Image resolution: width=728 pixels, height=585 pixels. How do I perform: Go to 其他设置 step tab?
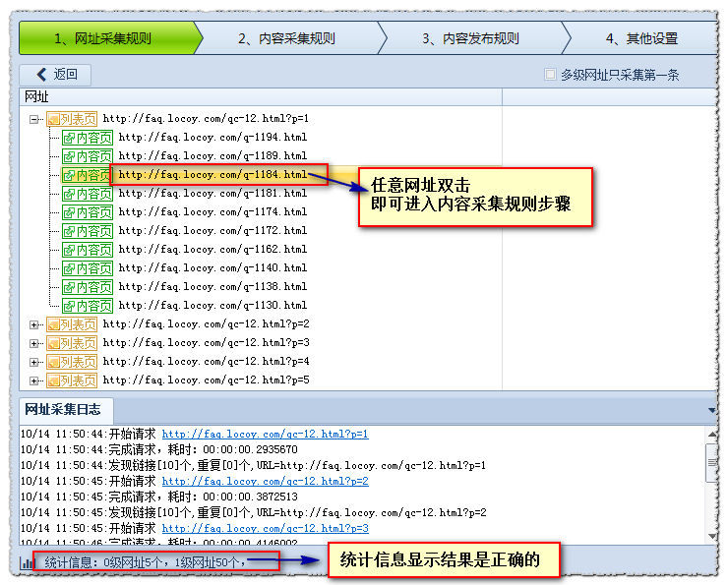[x=641, y=39]
